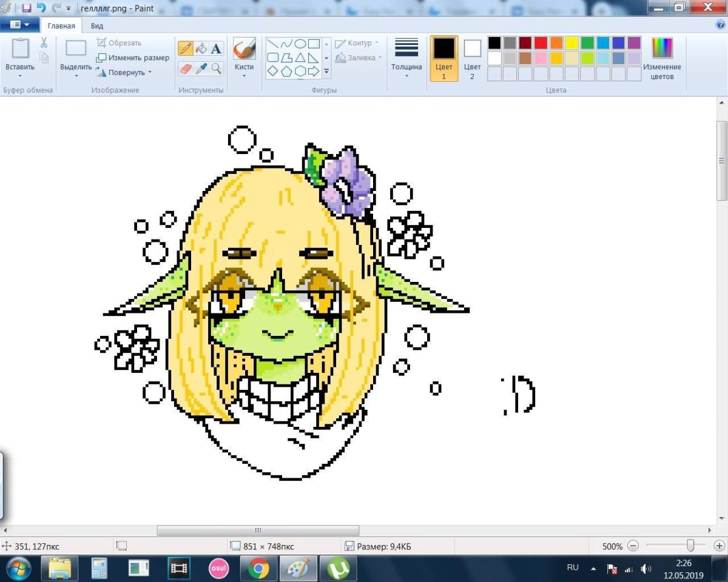Open Изменение цветов color editor
The height and width of the screenshot is (582, 728).
(662, 58)
